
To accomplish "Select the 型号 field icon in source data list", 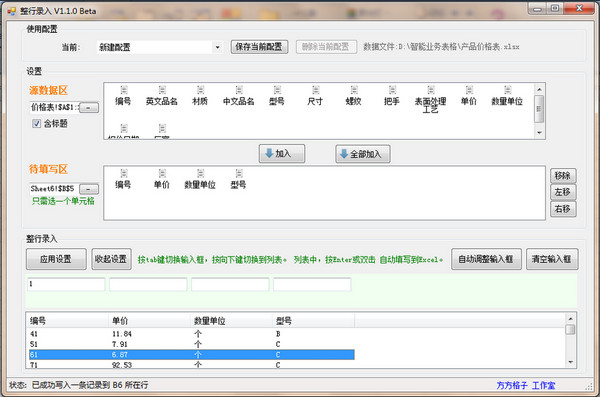I will 277,90.
